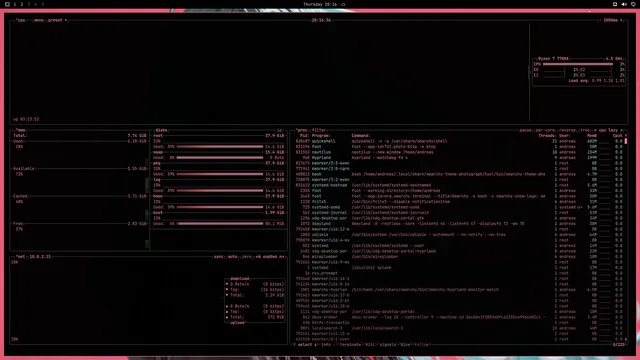Click the scroll-down arrow of process list
The height and width of the screenshot is (360, 640).
coord(626,339)
